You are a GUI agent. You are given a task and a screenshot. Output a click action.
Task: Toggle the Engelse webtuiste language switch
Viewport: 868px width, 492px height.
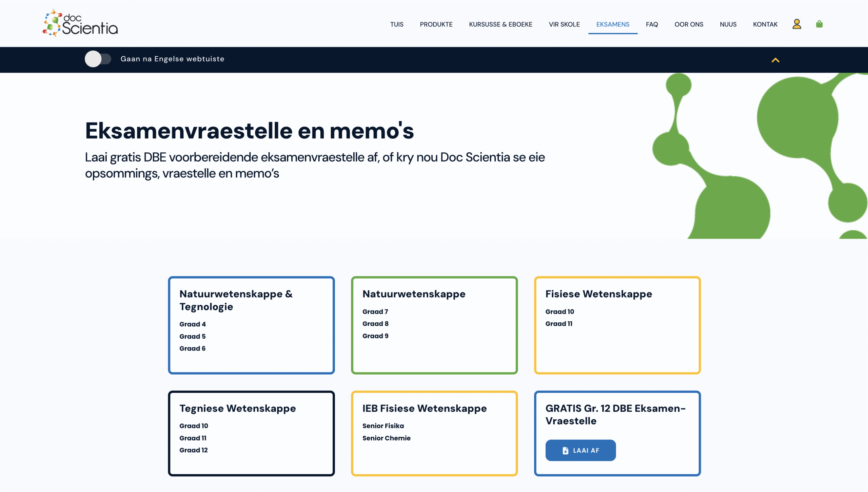point(98,59)
